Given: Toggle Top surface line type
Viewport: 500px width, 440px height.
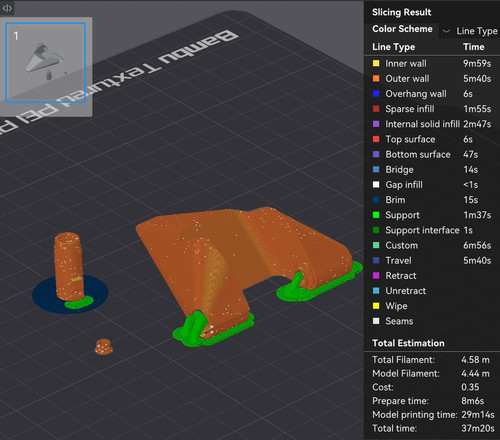Looking at the screenshot, I should pyautogui.click(x=432, y=139).
